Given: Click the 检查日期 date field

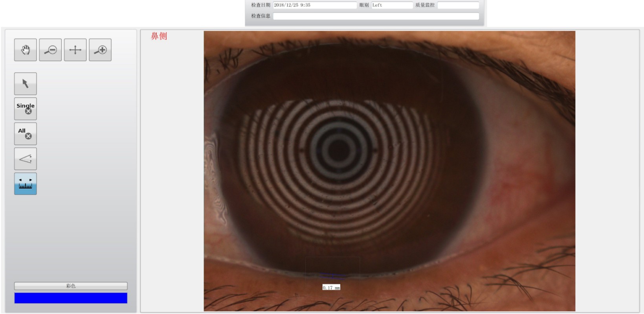Looking at the screenshot, I should point(315,5).
